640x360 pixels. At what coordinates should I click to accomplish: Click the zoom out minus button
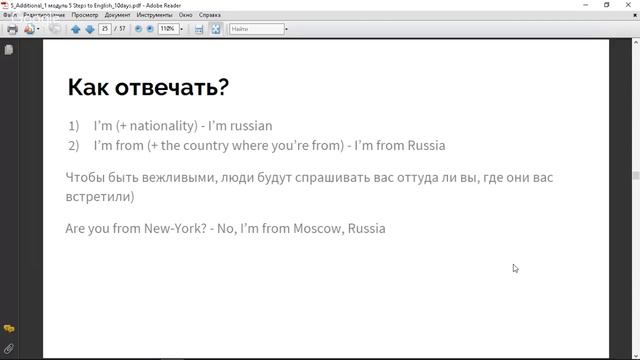tap(138, 29)
